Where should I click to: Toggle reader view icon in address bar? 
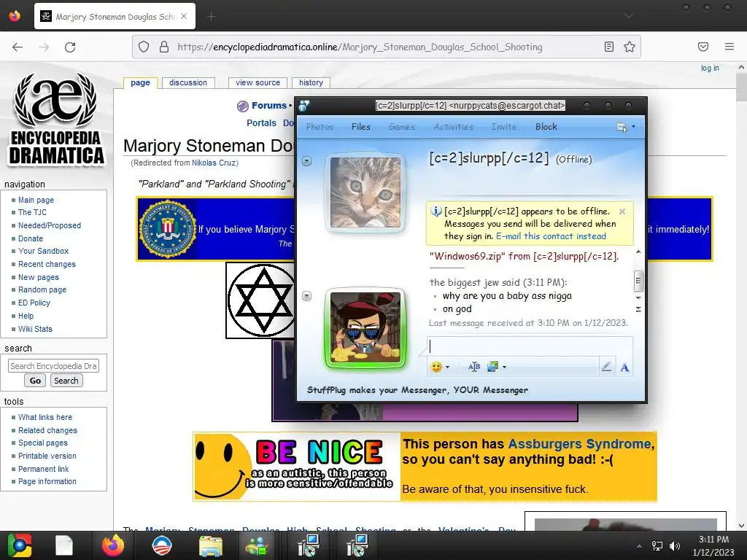609,47
